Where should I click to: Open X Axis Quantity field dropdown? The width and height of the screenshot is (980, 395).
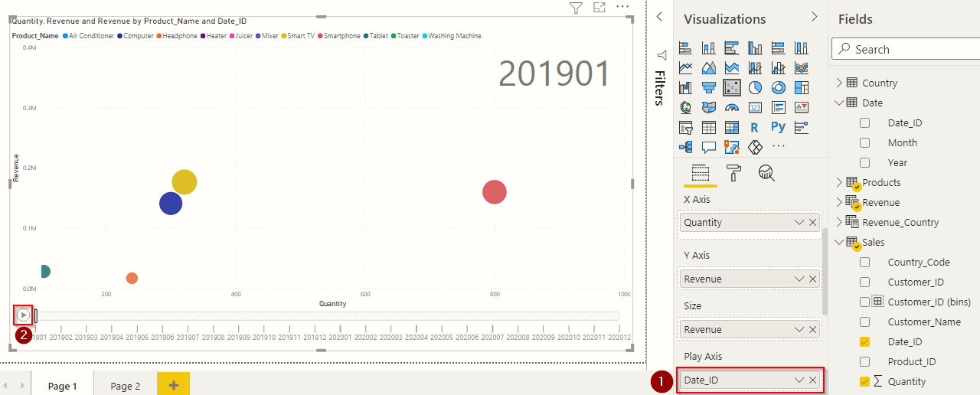(799, 222)
